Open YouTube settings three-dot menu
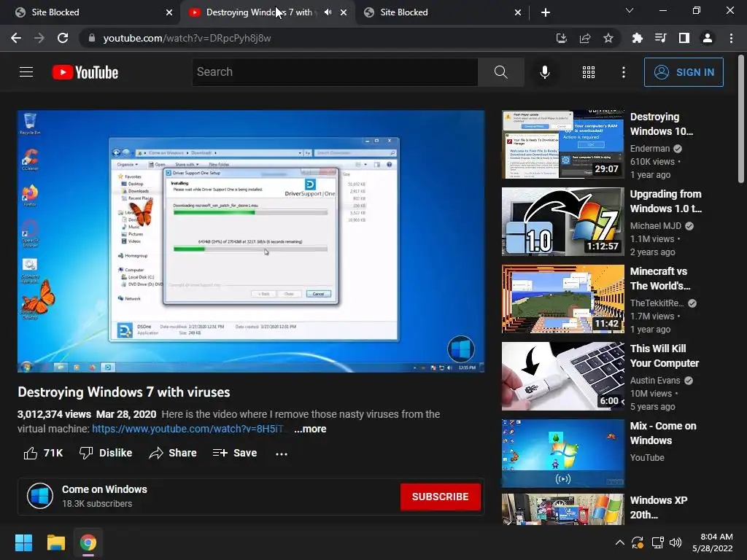This screenshot has height=560, width=747. (x=624, y=72)
